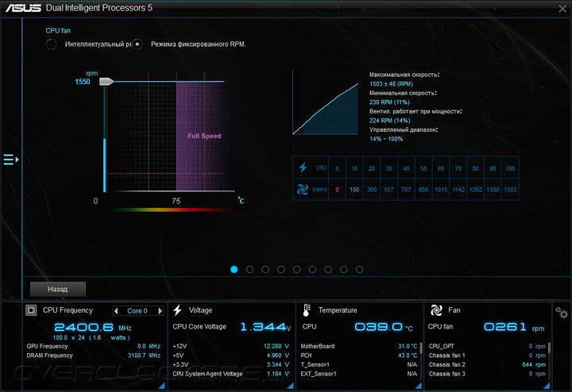572x392 pixels.
Task: Select next core with right arrow
Action: point(160,311)
